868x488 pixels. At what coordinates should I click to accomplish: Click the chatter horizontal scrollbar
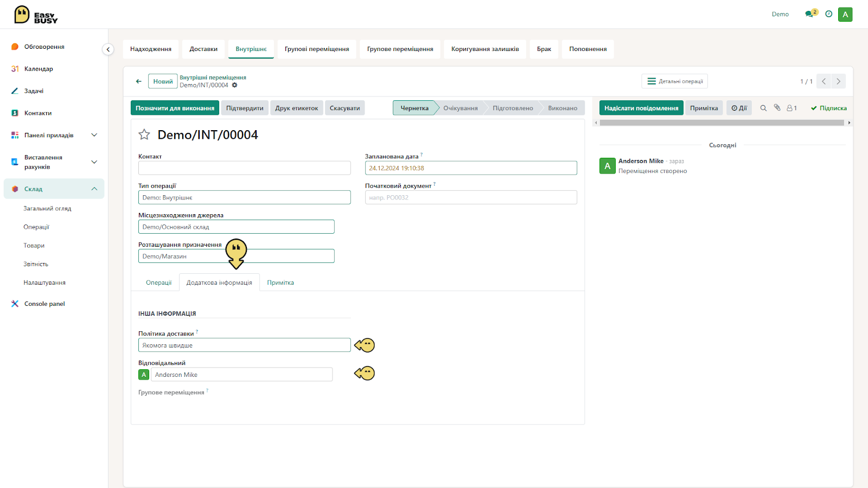coord(722,123)
